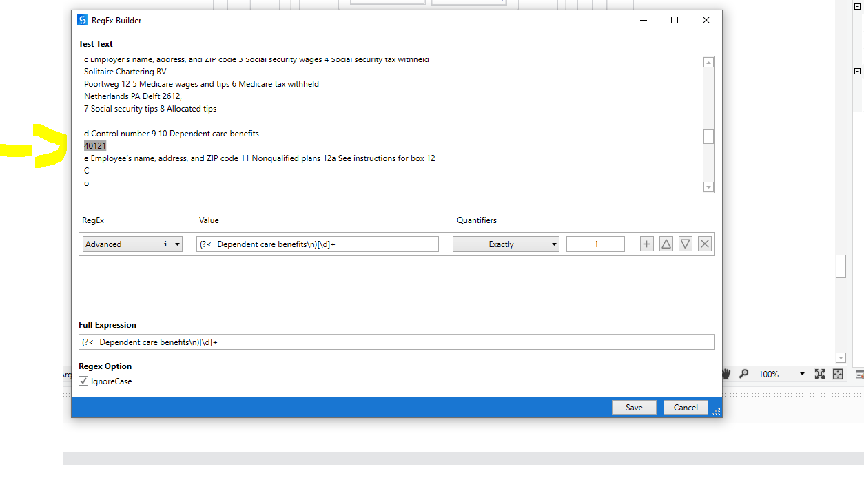Activate the zoom magnifier tool in the designer
Image resolution: width=864 pixels, height=504 pixels.
click(x=743, y=374)
